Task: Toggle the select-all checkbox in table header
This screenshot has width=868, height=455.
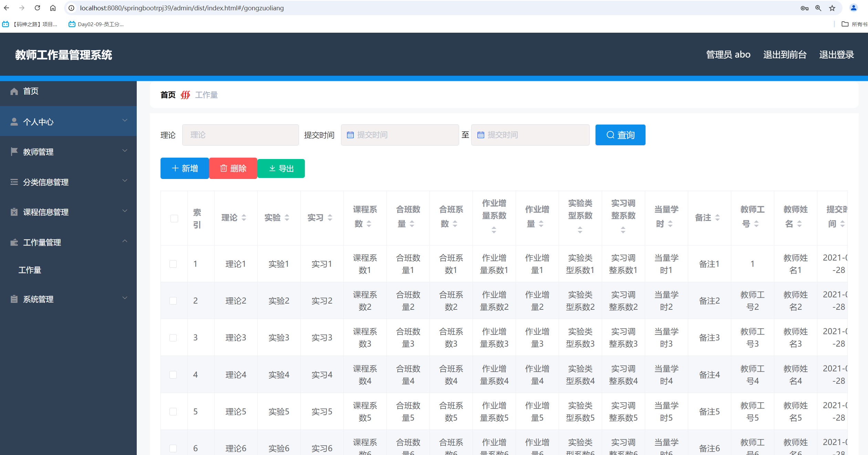Action: point(174,218)
